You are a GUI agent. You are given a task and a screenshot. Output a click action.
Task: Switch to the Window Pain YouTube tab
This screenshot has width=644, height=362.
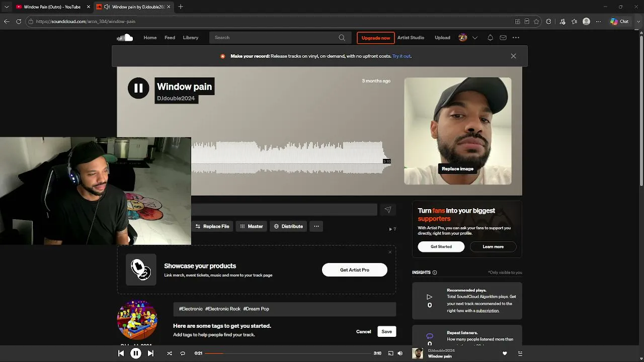(x=52, y=7)
